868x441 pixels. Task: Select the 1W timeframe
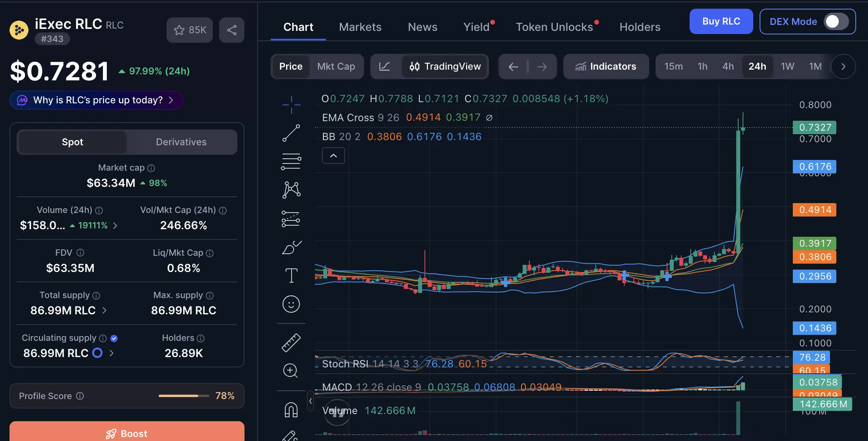(787, 67)
